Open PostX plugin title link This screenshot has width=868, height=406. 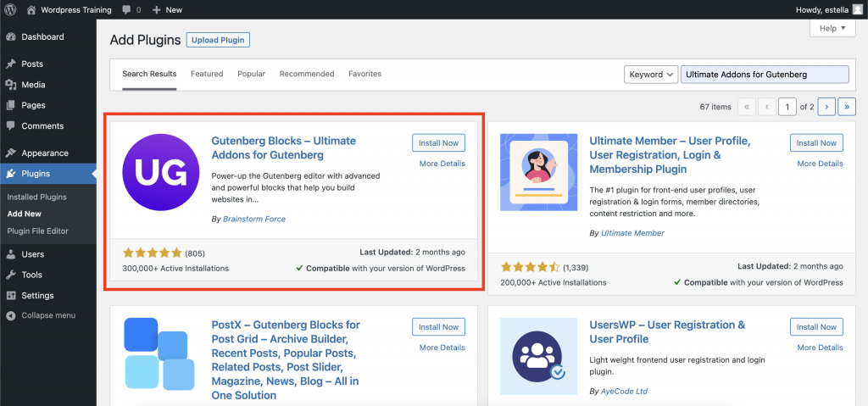click(x=286, y=360)
